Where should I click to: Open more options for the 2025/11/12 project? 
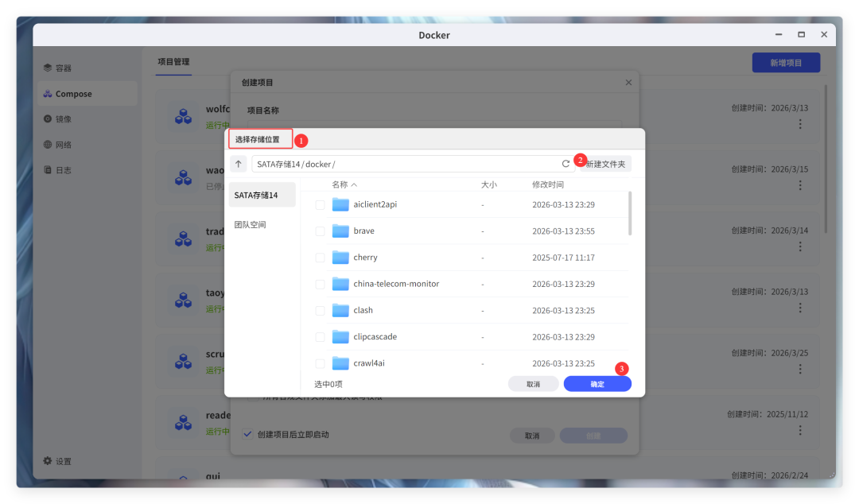[x=800, y=431]
